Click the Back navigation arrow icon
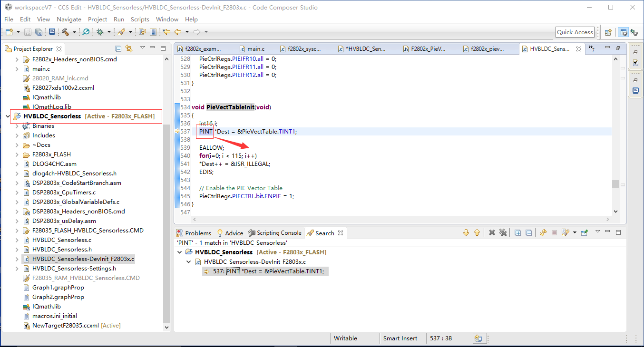This screenshot has width=644, height=347. coord(178,32)
